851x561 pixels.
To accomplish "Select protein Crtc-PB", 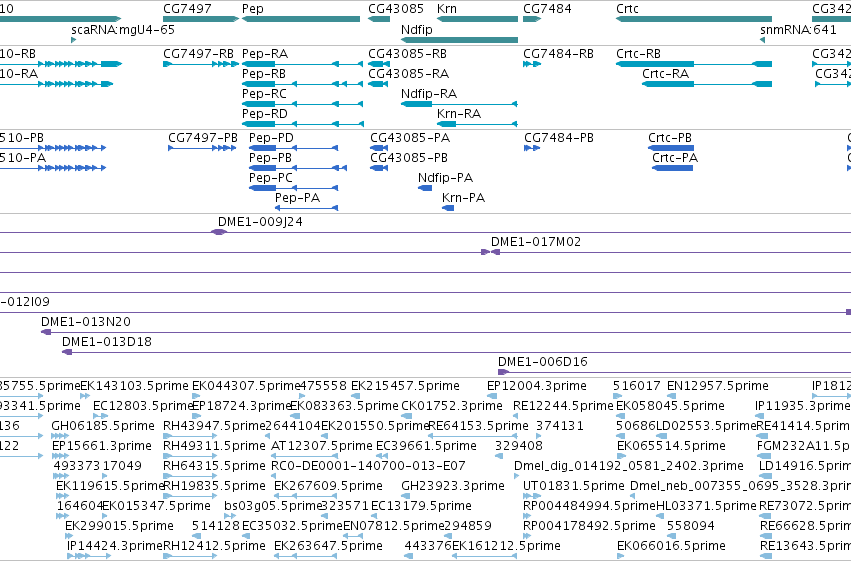I will pyautogui.click(x=671, y=148).
